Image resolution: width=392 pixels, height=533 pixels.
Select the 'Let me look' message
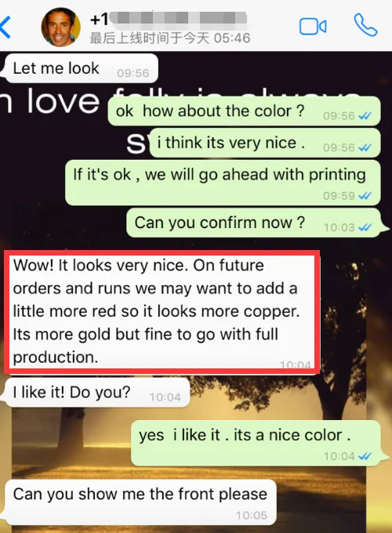click(x=82, y=69)
